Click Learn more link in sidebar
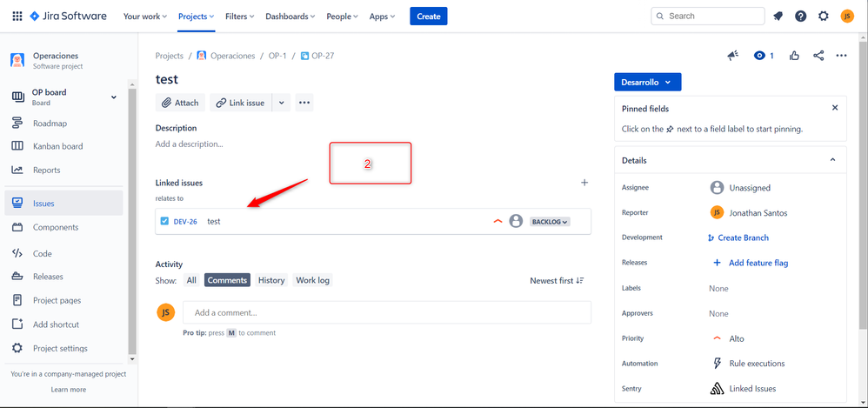Viewport: 868px width, 408px height. (x=69, y=389)
